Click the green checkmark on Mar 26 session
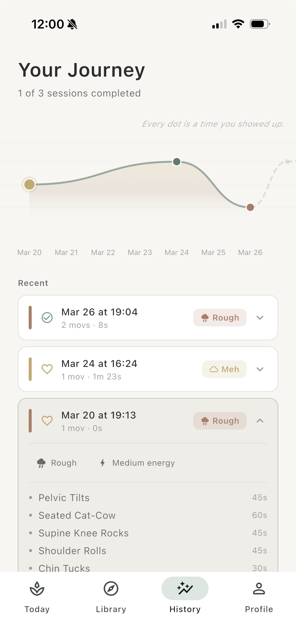 47,318
